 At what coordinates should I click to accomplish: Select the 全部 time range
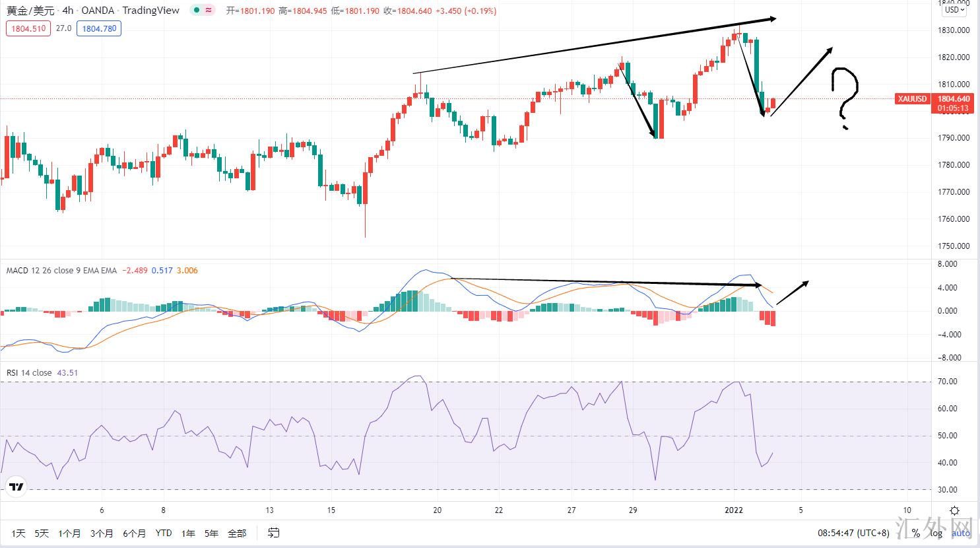[237, 533]
